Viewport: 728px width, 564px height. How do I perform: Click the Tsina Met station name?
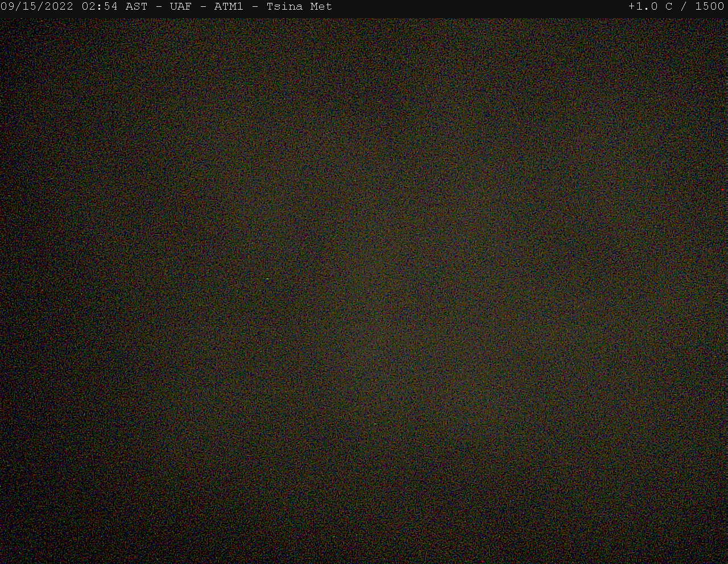[299, 7]
